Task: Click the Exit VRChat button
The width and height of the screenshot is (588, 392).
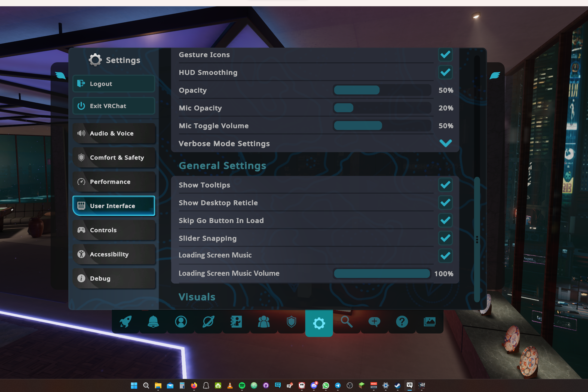Action: (x=114, y=106)
